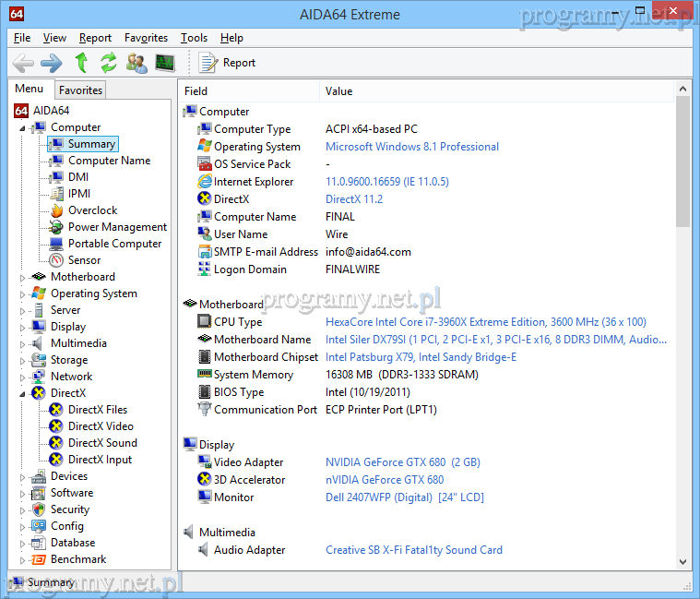Open the Microsoft Windows 8.1 Professional link
Image resolution: width=700 pixels, height=599 pixels.
pyautogui.click(x=411, y=147)
